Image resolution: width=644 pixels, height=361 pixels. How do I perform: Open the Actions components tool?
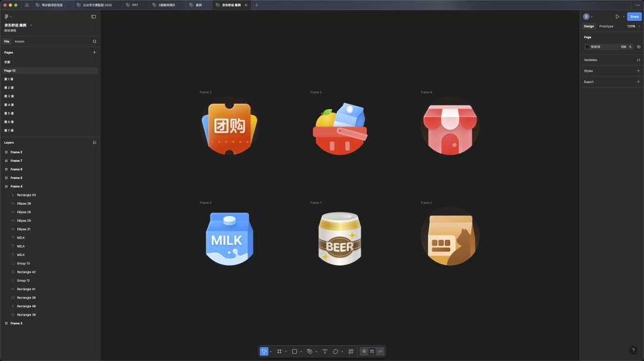351,351
